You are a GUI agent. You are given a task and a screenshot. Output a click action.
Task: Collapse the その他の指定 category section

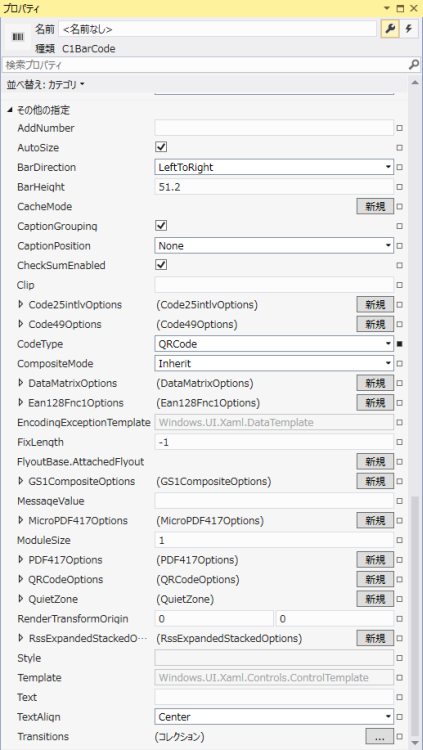coord(10,110)
